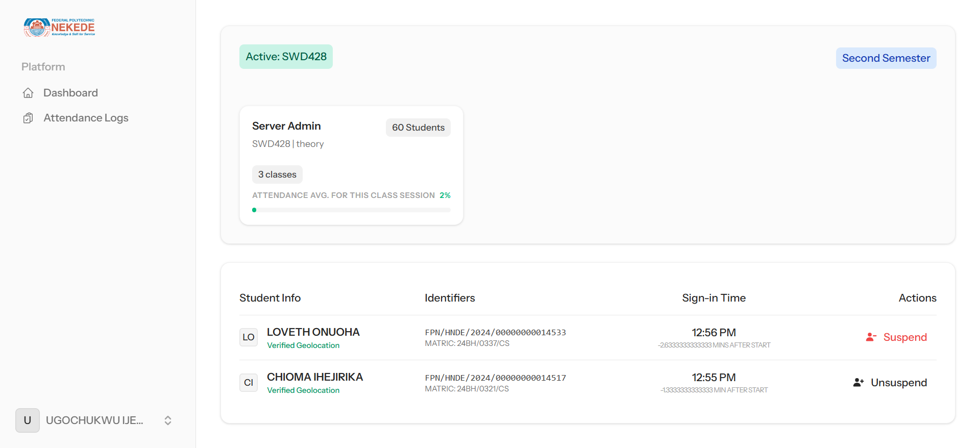Image resolution: width=980 pixels, height=448 pixels.
Task: Click the Dashboard home icon
Action: 28,93
